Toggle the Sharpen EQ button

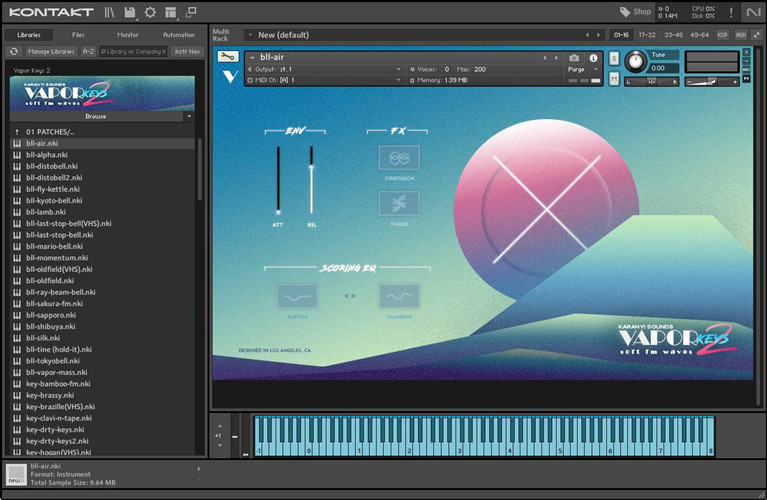(x=399, y=296)
